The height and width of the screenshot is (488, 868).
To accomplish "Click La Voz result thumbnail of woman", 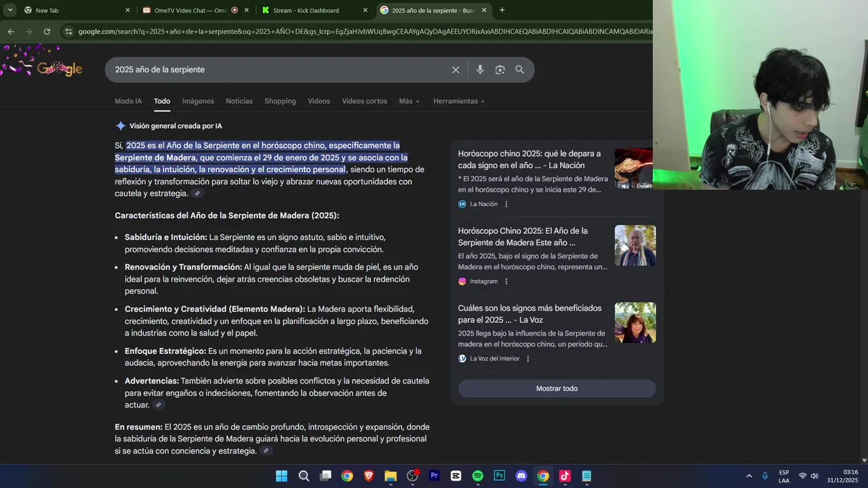I will coord(635,323).
